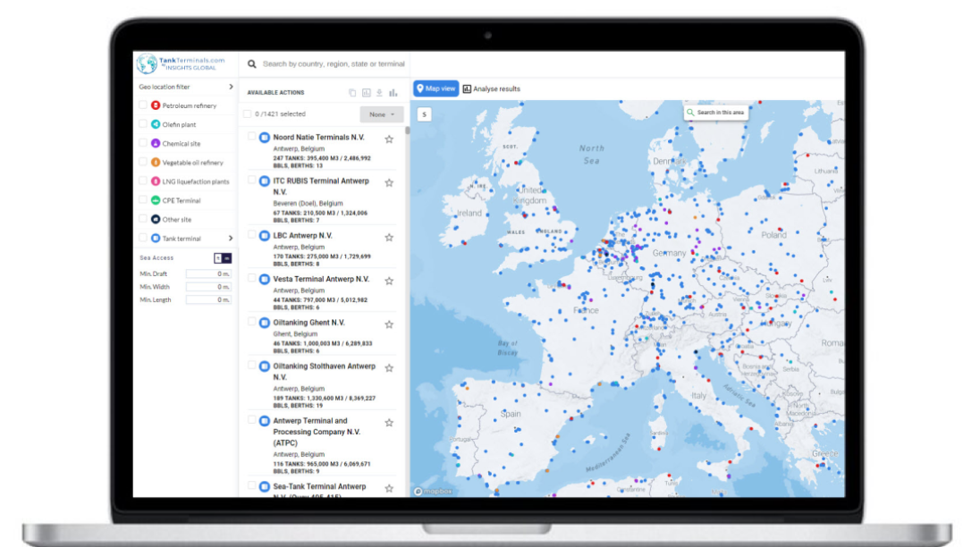Viewport: 980px width, 547px height.
Task: Enable the Petroleum refinery filter checkbox
Action: 143,105
